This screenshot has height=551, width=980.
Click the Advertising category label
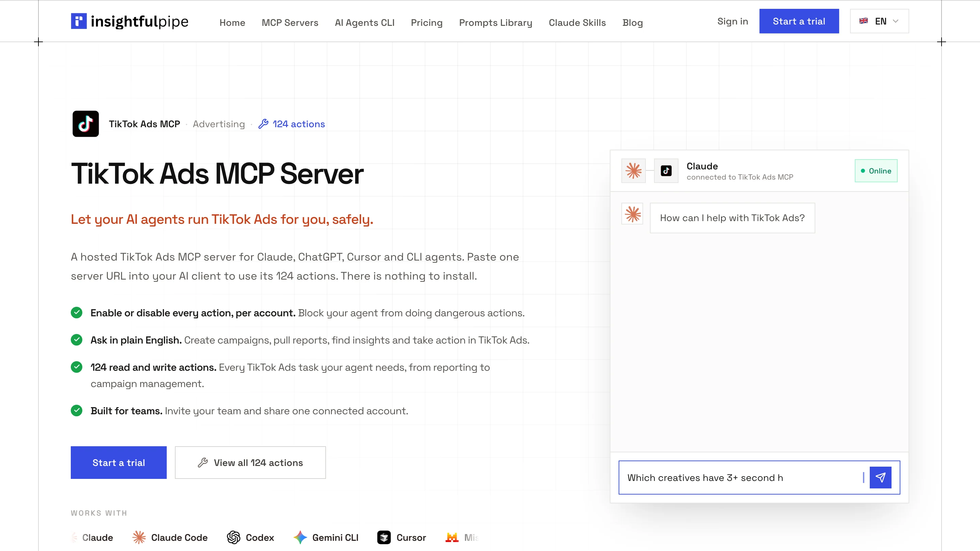click(219, 124)
